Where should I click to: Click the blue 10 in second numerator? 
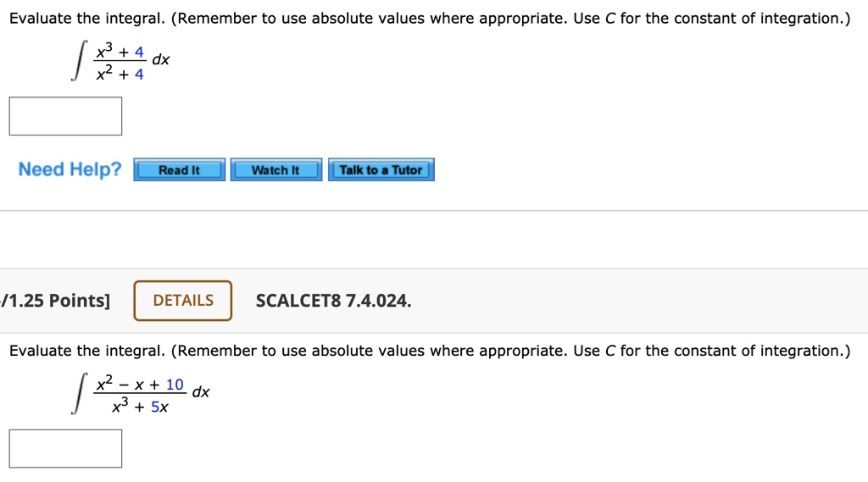coord(175,384)
